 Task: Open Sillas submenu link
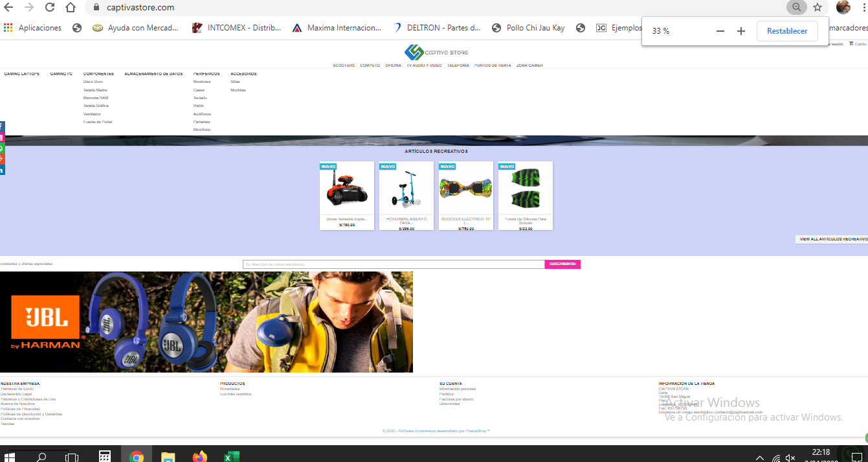[235, 82]
